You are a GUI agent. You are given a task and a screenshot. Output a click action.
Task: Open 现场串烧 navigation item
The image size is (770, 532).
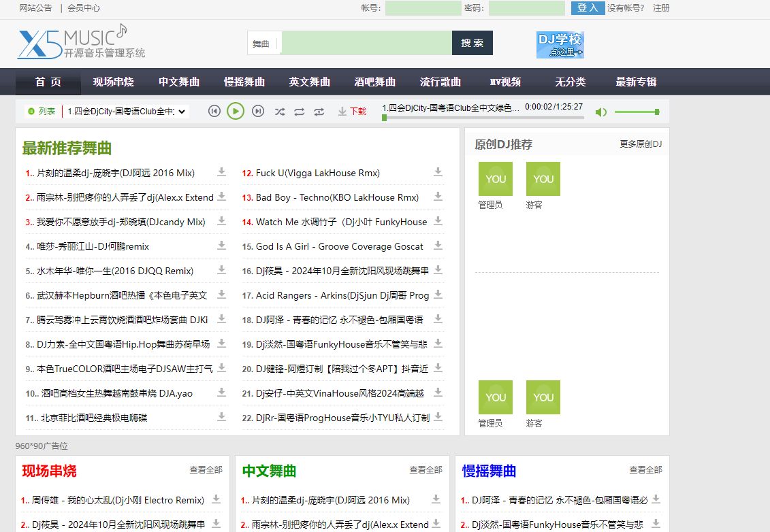coord(114,82)
